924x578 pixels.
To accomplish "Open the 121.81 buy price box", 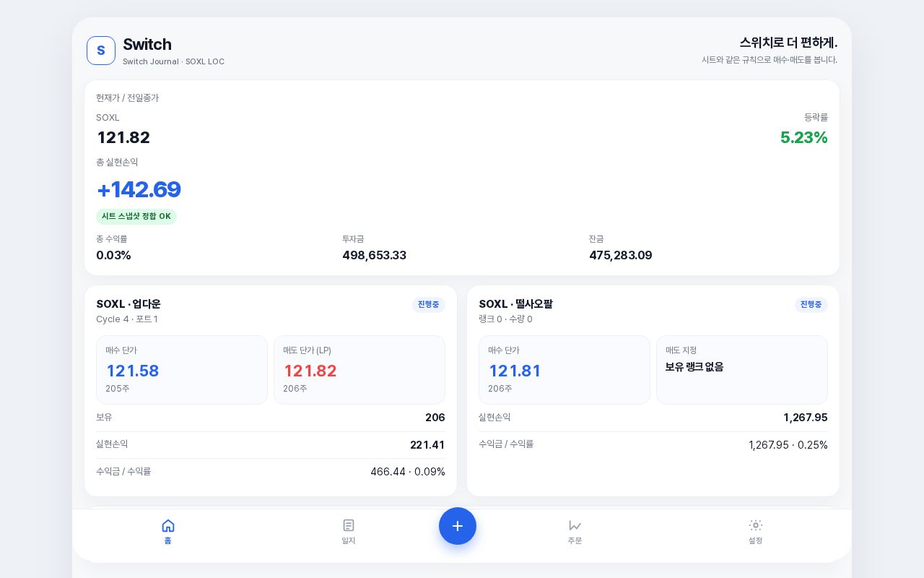I will [x=565, y=370].
